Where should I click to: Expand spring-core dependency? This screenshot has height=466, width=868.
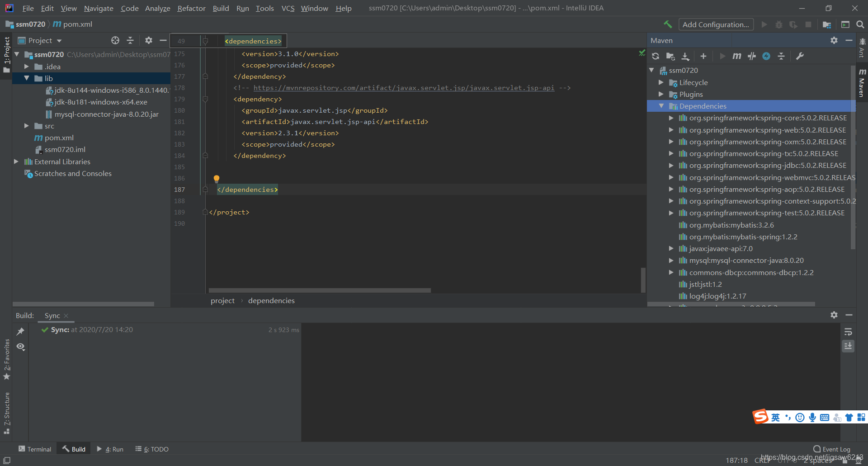(x=671, y=118)
